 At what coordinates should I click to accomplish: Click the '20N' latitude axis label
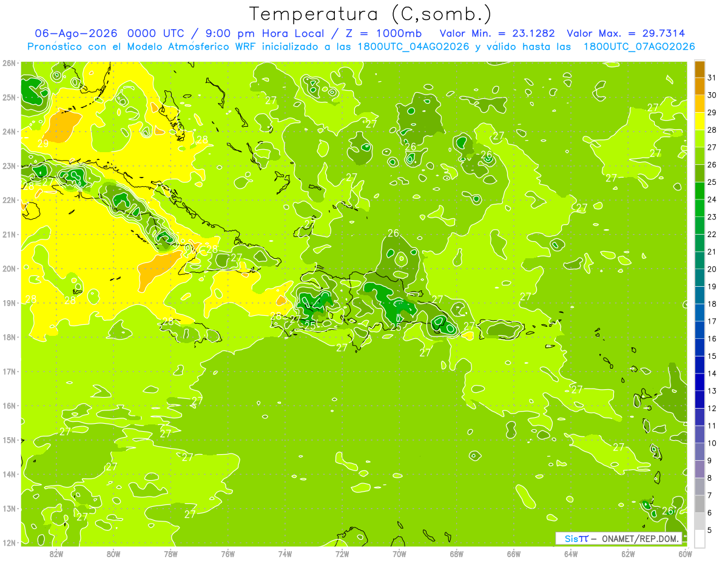9,269
